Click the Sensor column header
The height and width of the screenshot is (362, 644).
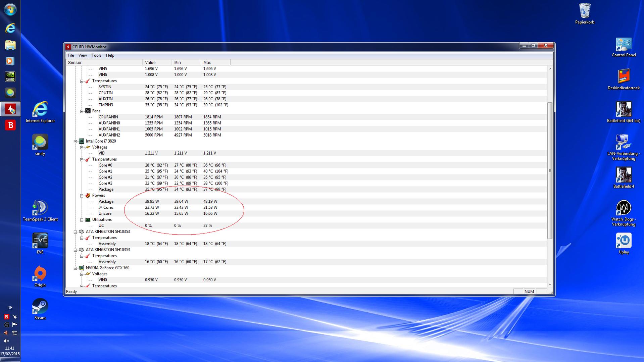[104, 62]
